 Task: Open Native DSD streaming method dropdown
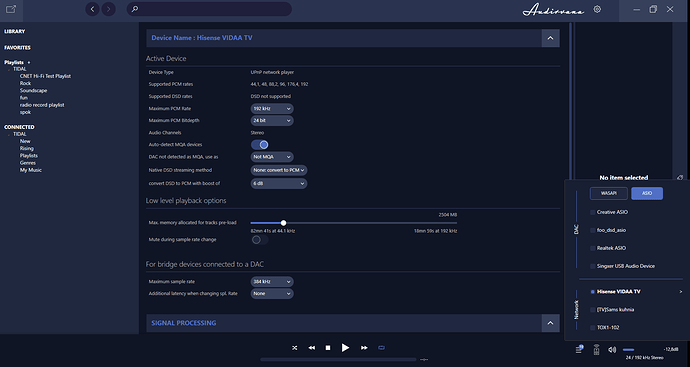(x=279, y=170)
